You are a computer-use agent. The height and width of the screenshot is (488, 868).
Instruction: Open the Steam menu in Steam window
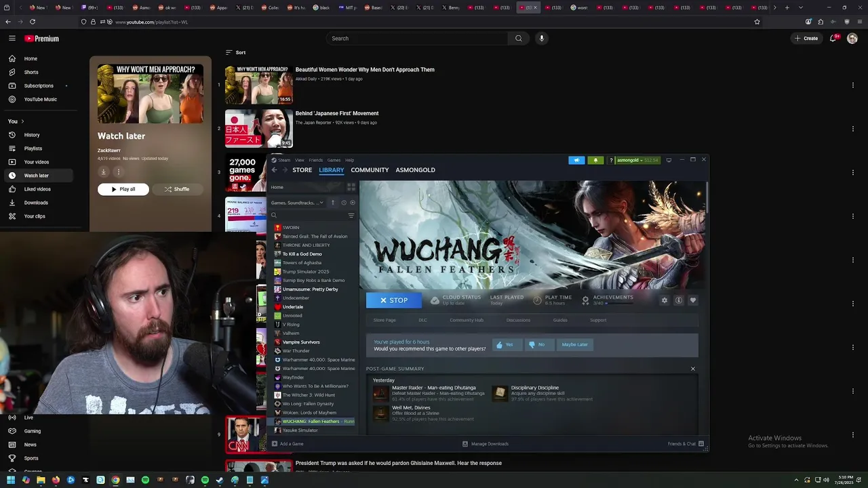point(284,160)
